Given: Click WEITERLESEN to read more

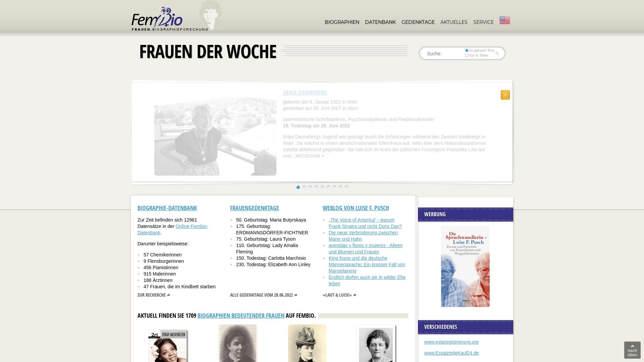Looking at the screenshot, I should click(310, 156).
